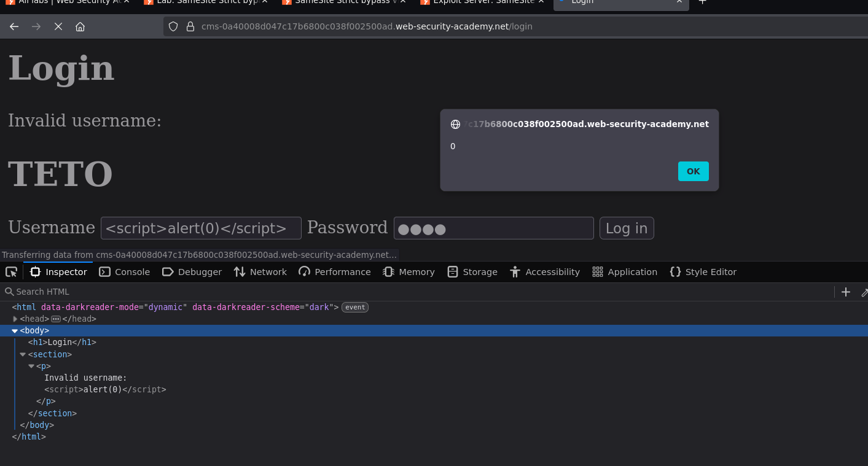Stop loading the page
The width and height of the screenshot is (868, 466).
pos(58,26)
